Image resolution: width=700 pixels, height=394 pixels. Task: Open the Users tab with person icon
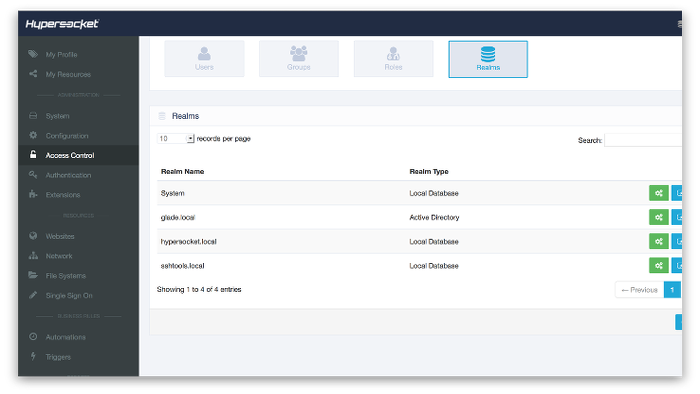click(x=204, y=59)
